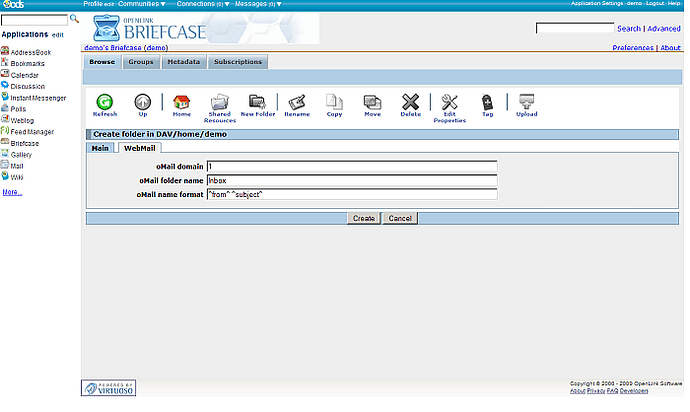Switch to the Subscriptions tab
Screen dimensions: 690x412
pyautogui.click(x=238, y=62)
